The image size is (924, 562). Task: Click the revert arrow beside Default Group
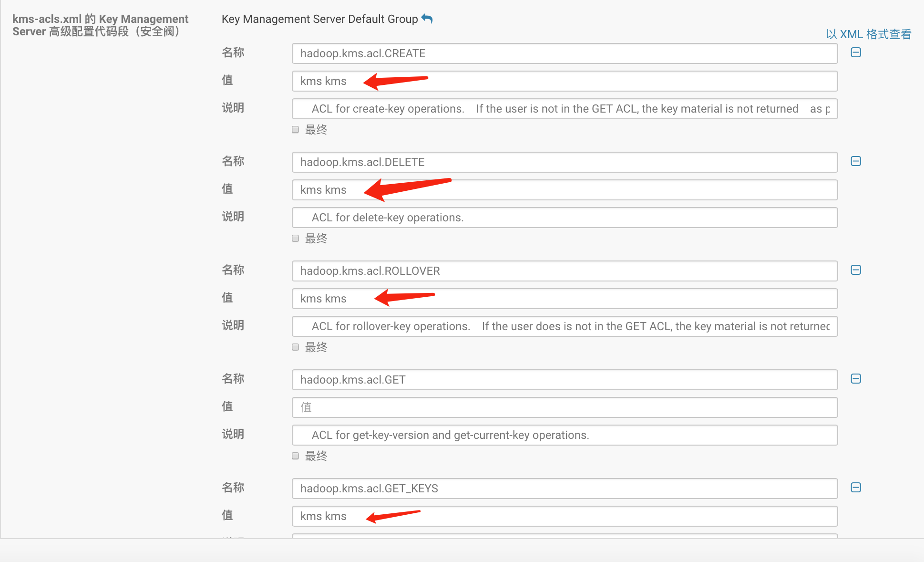coord(427,19)
